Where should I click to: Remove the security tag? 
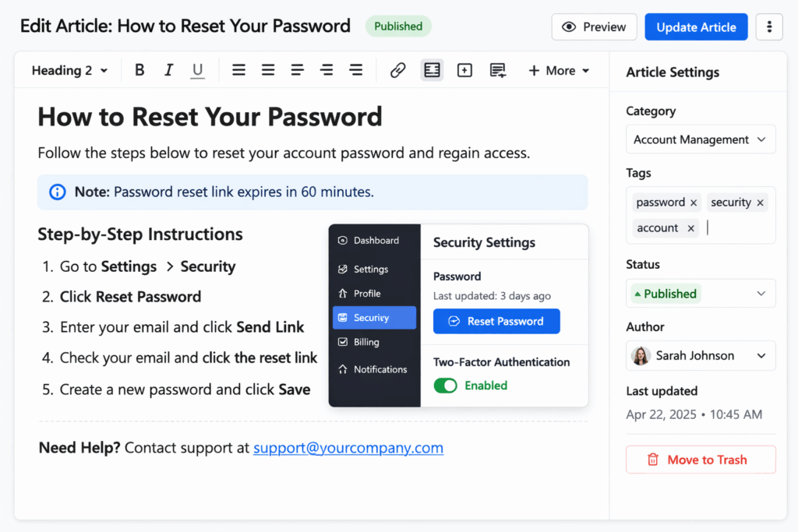click(760, 203)
